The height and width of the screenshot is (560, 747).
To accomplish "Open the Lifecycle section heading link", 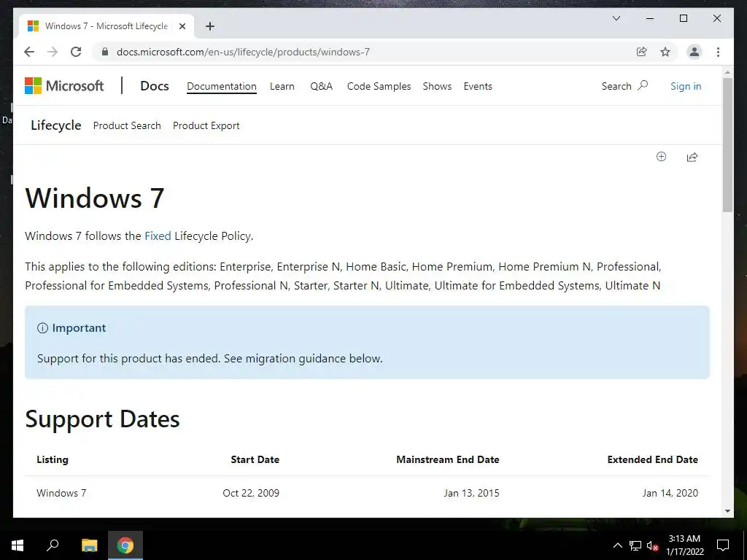I will pyautogui.click(x=55, y=125).
